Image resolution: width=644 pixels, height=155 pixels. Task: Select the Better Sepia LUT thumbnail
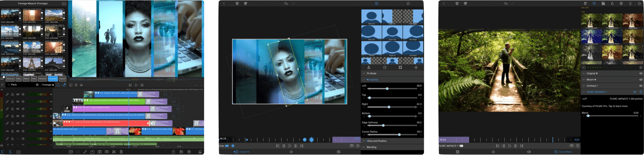click(x=633, y=21)
